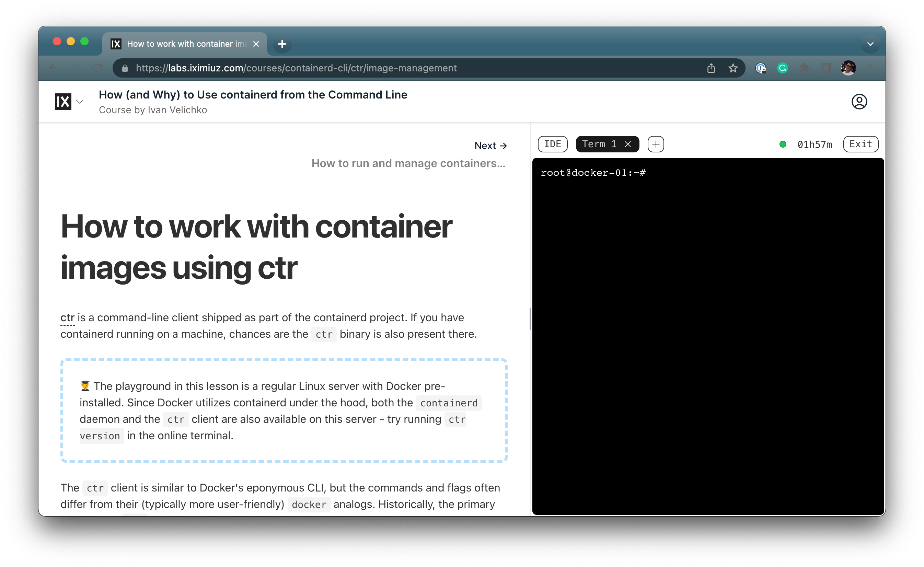Click the browser back arrow

54,68
